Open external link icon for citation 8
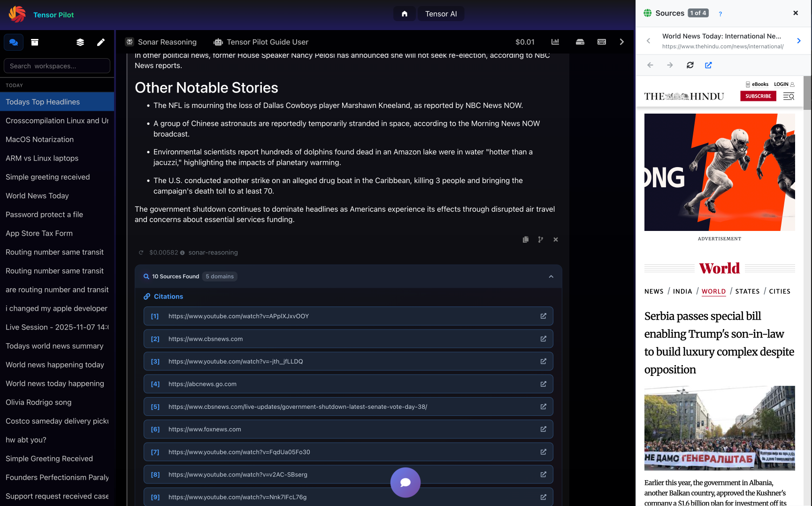The width and height of the screenshot is (812, 506). [543, 475]
